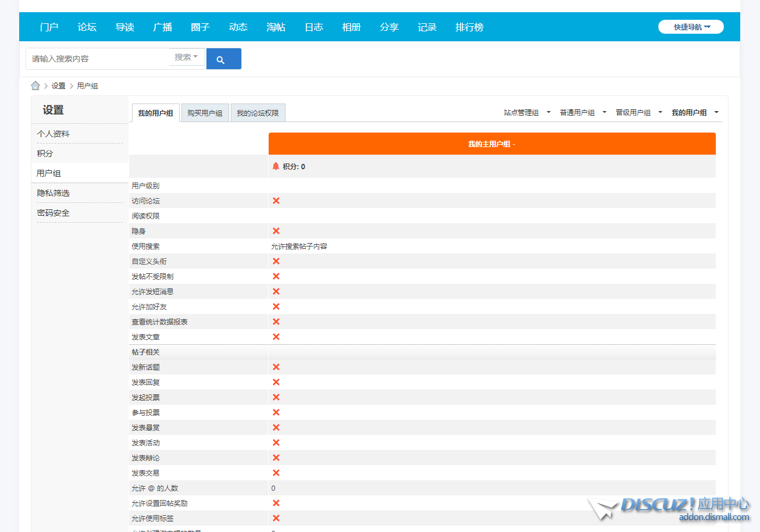Click the home icon in breadcrumb
Viewport: 760px width, 532px height.
coord(35,85)
